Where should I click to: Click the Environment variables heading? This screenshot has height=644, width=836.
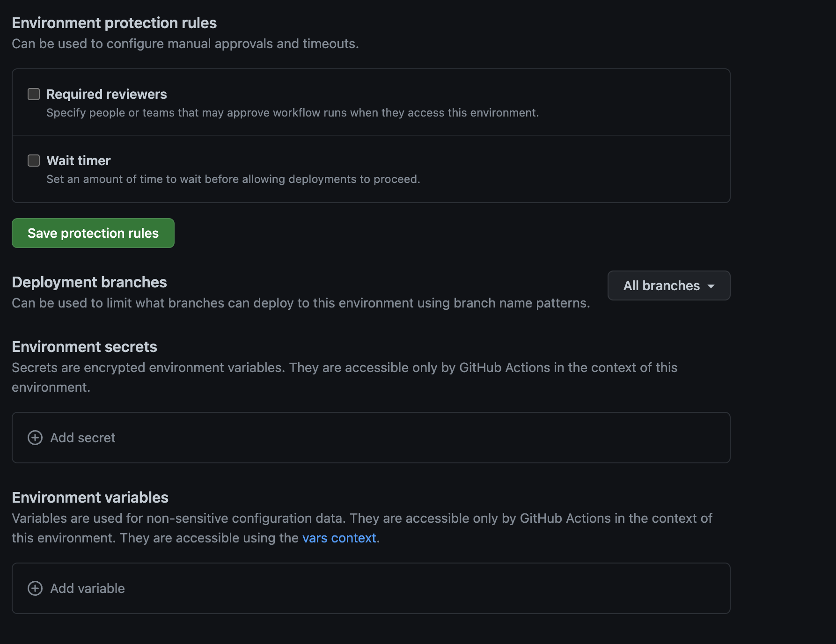[90, 498]
